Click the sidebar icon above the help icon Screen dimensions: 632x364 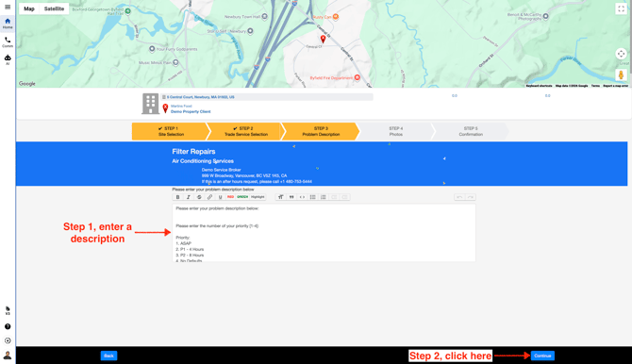click(x=8, y=310)
